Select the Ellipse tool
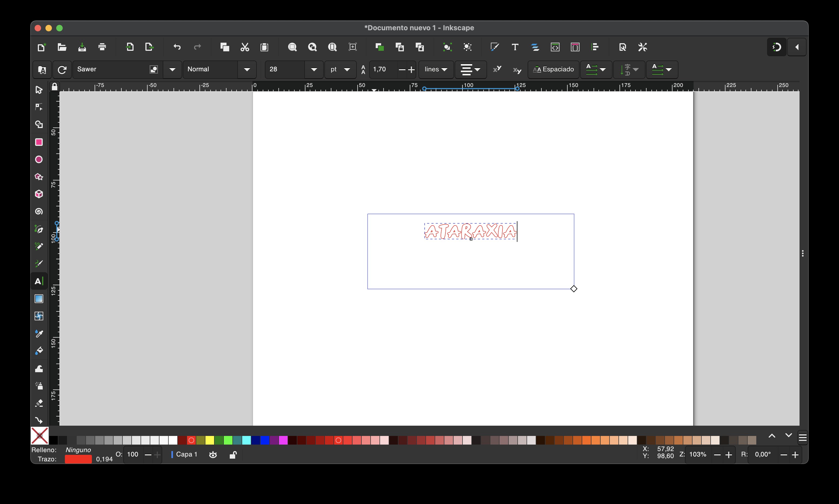This screenshot has height=504, width=839. point(39,159)
